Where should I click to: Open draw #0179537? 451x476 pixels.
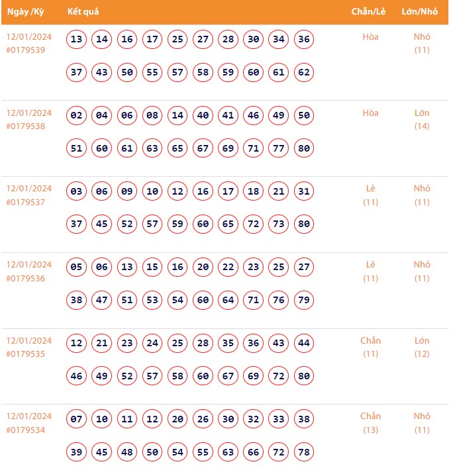26,202
